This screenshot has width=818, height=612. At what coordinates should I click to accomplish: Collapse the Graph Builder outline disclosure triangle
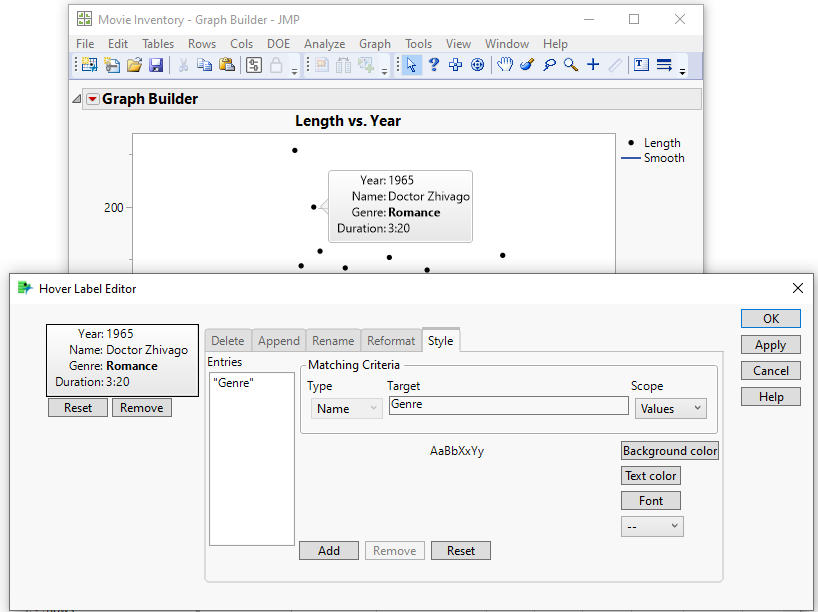click(77, 99)
